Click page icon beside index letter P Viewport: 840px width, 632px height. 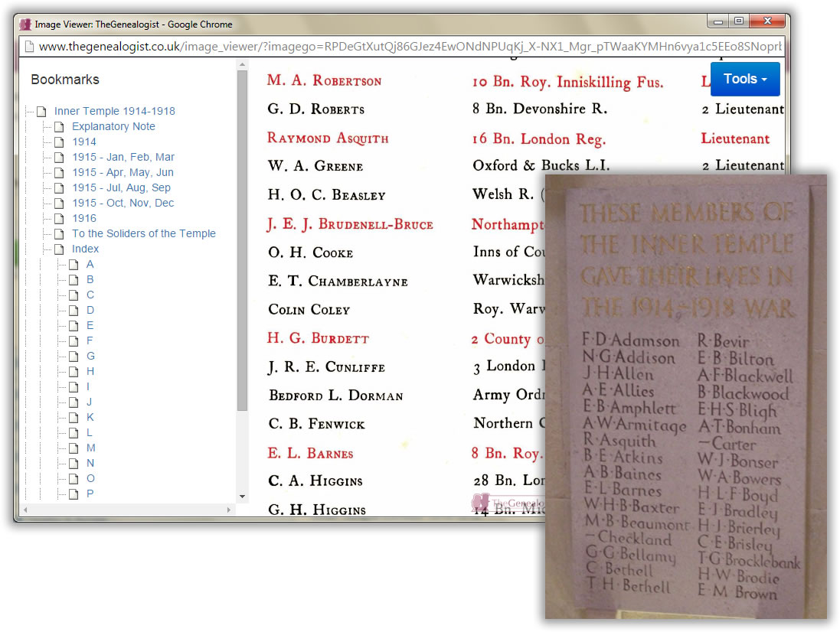click(x=74, y=494)
